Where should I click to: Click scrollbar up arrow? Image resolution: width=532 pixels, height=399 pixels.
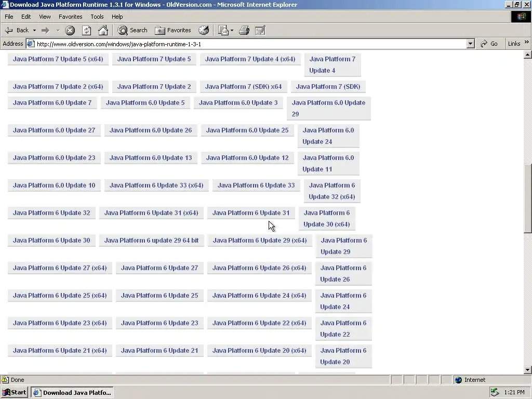point(527,55)
